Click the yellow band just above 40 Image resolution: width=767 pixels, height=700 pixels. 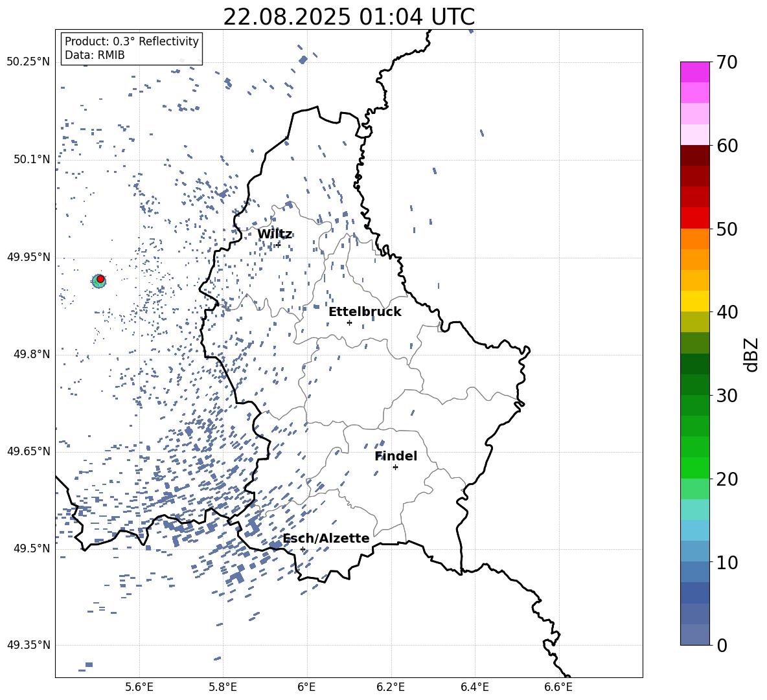[695, 301]
